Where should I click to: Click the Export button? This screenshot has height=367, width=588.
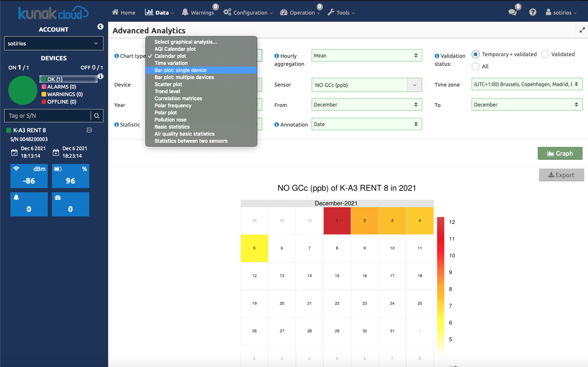click(x=561, y=175)
